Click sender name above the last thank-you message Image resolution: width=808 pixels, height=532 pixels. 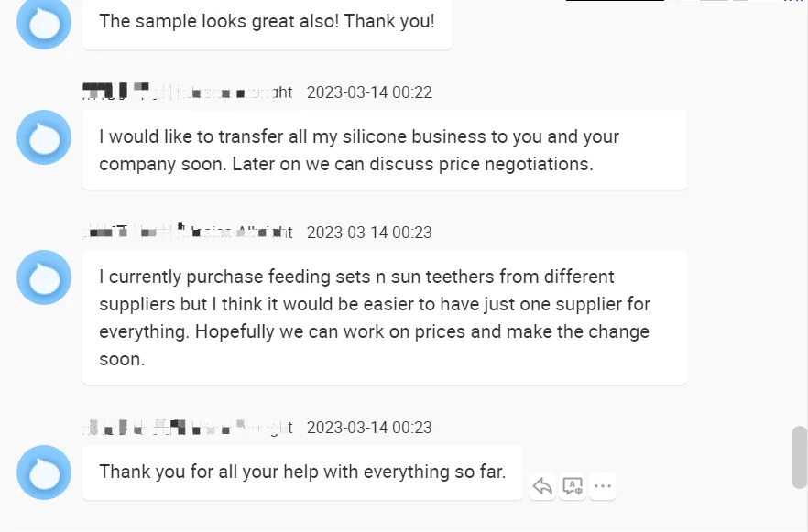188,428
